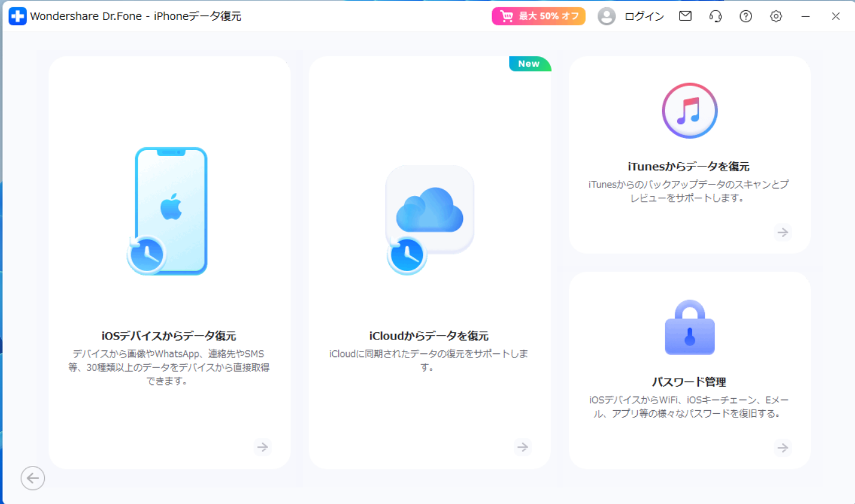855x504 pixels.
Task: Open the 最大 50% オフ sale banner
Action: [539, 16]
